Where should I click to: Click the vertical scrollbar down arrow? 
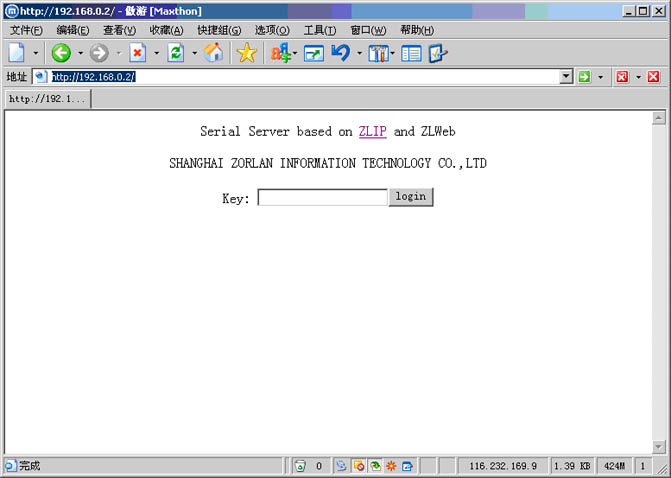[x=659, y=446]
